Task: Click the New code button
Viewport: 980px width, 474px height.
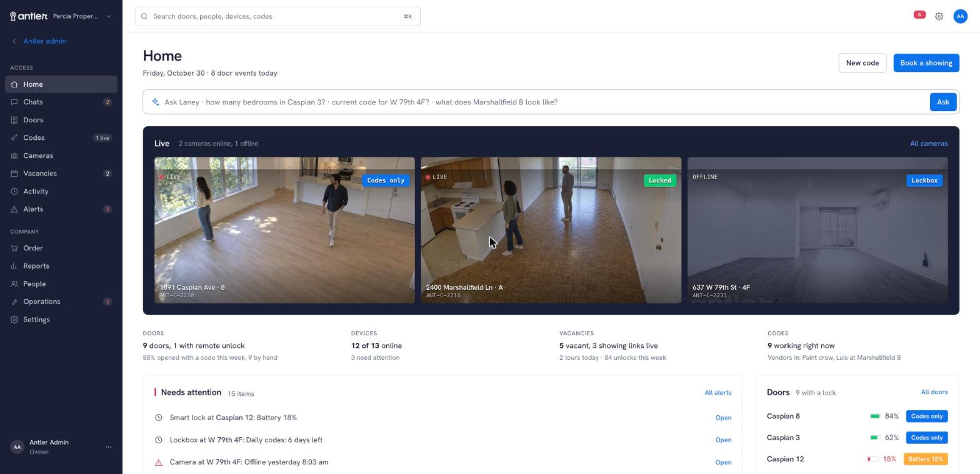Action: tap(862, 63)
